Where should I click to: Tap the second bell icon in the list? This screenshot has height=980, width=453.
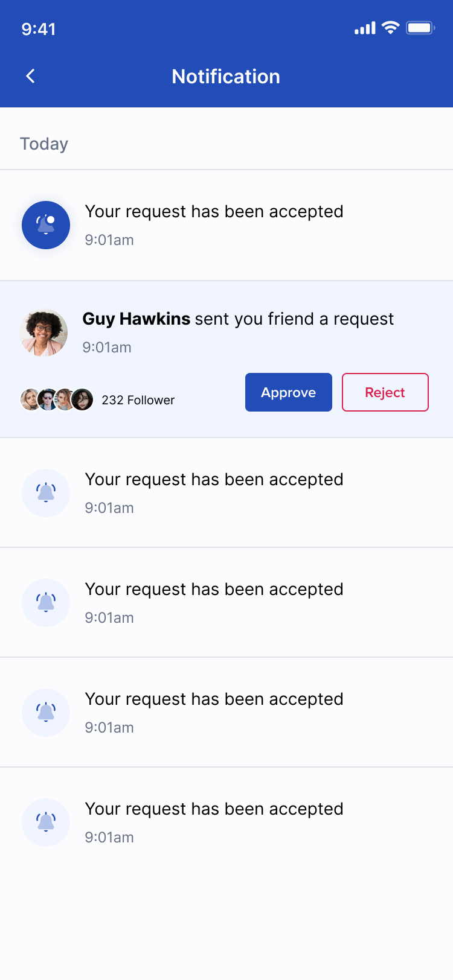click(x=46, y=493)
